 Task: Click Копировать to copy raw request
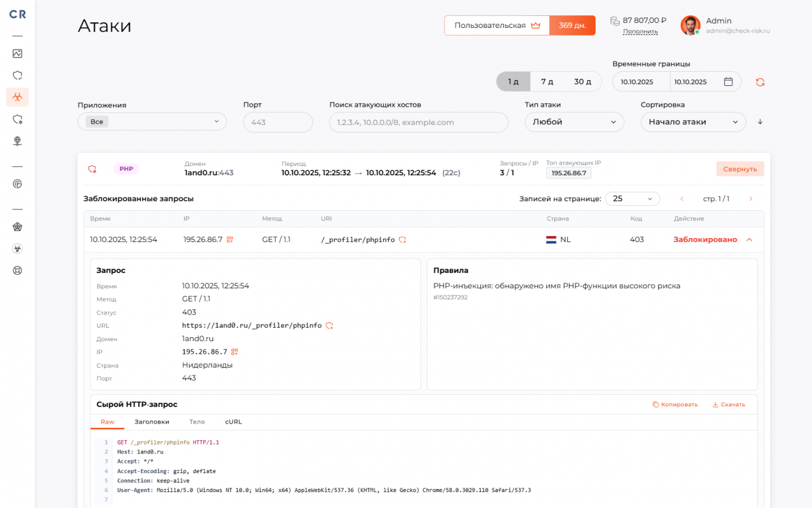coord(675,404)
